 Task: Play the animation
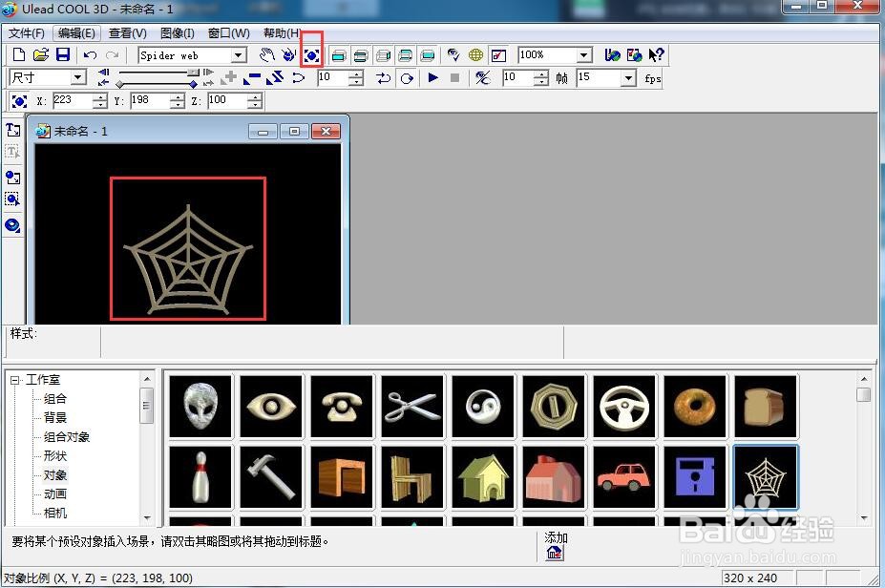432,78
